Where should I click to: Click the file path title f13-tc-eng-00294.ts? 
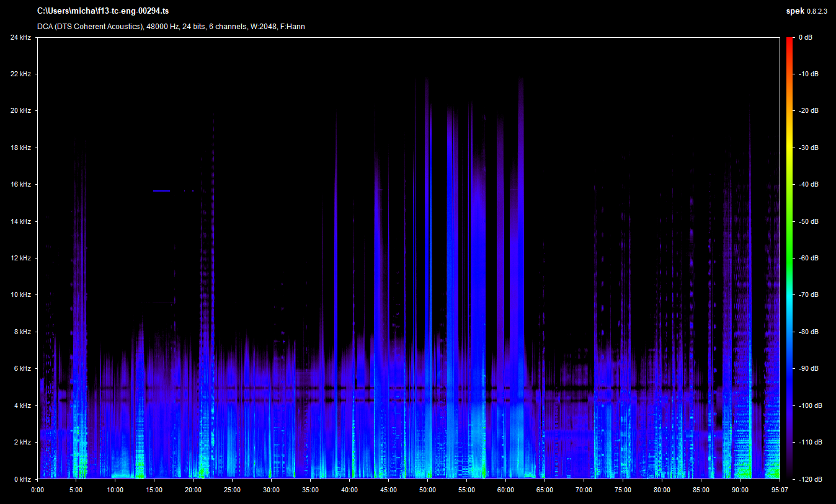103,11
